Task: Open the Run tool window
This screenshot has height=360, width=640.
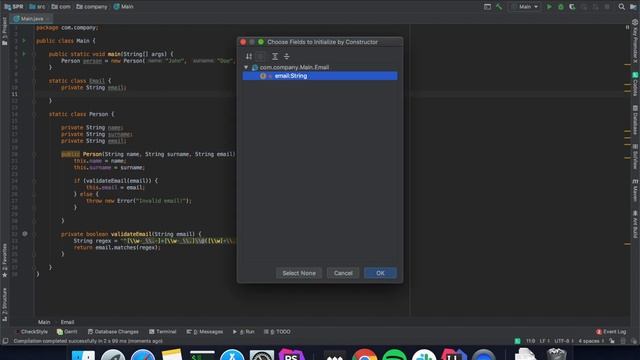Action: (x=244, y=332)
